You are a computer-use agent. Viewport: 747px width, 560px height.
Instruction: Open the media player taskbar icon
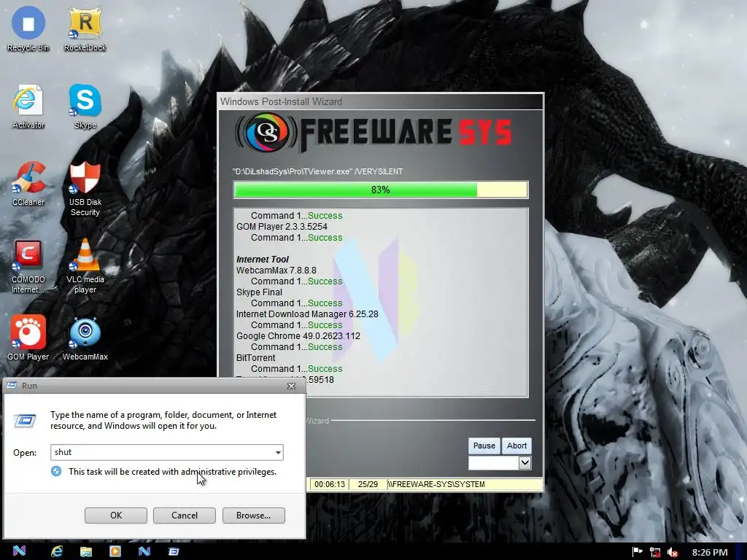point(115,551)
